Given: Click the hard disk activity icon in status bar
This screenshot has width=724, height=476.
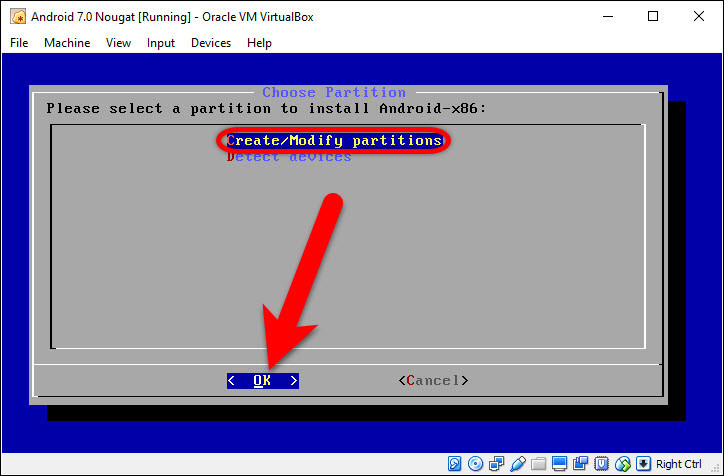Looking at the screenshot, I should (454, 464).
